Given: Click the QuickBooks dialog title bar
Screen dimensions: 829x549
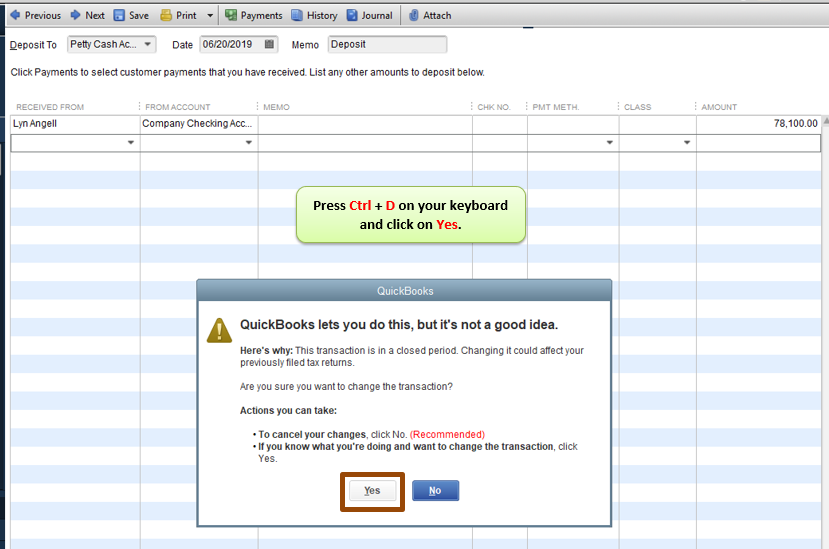Looking at the screenshot, I should pos(404,291).
